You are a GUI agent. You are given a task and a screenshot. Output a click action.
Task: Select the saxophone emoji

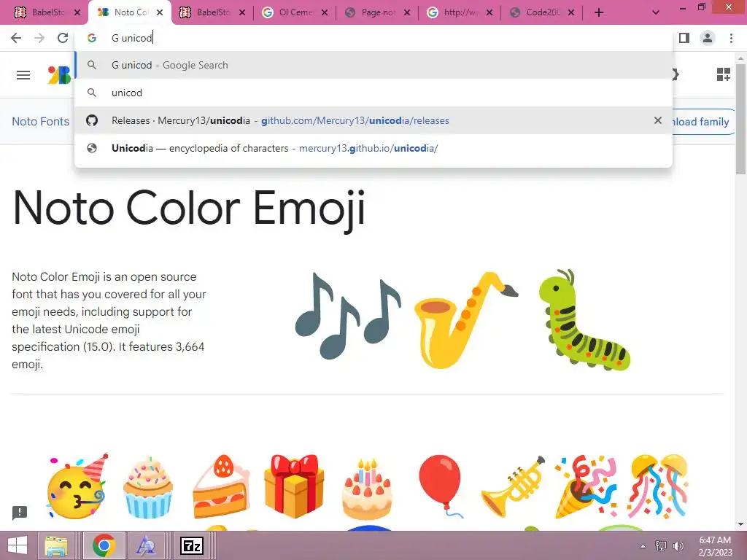tap(466, 319)
